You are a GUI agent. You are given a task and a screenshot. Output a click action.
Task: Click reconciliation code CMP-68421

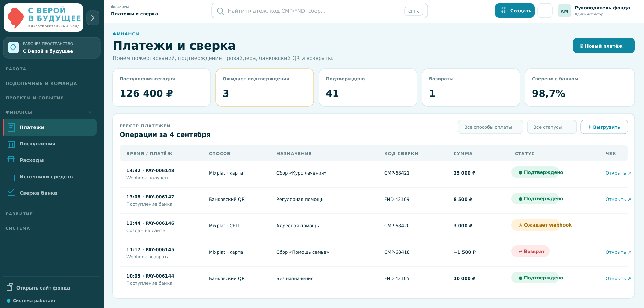click(x=397, y=173)
